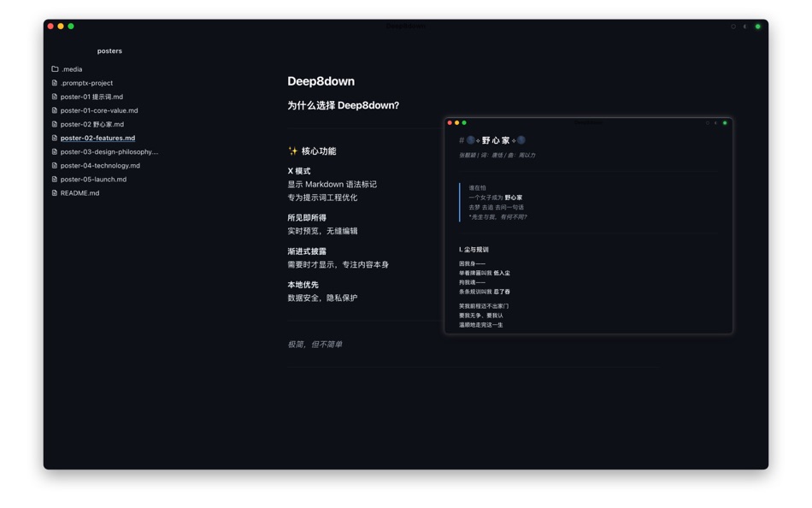This screenshot has height=508, width=812.
Task: Click the document icon next to poster-05-launch.md
Action: pos(54,180)
